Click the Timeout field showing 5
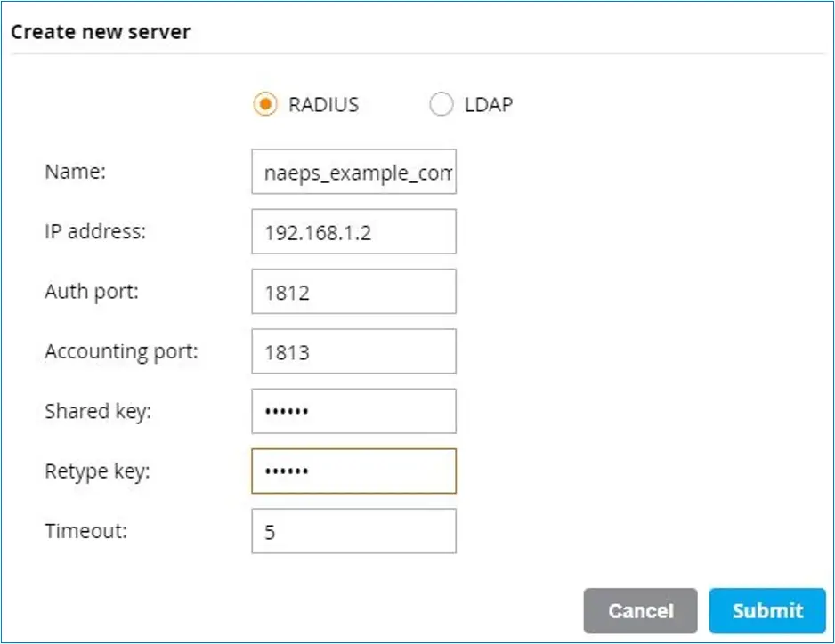835x644 pixels. pyautogui.click(x=353, y=531)
